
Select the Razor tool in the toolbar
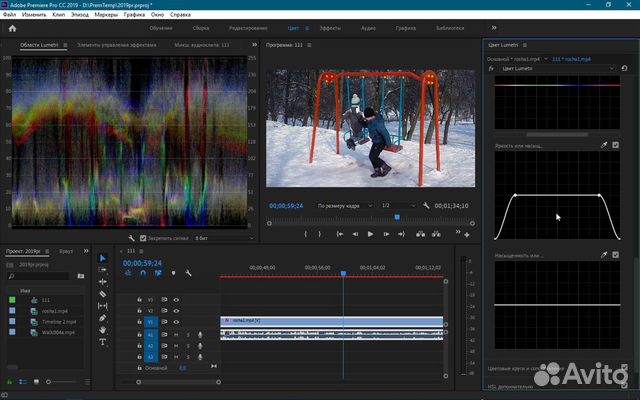coord(103,294)
